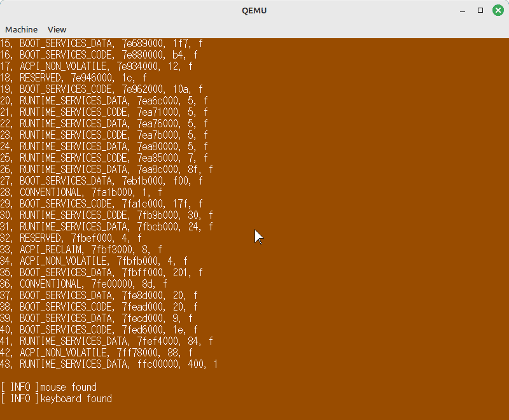
Task: Click row 43 RUNTIME_SERVICES_DATA ffc00000
Action: click(109, 364)
